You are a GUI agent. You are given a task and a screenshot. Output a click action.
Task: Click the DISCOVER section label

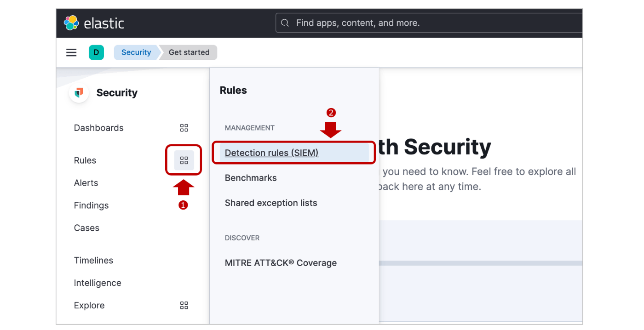coord(242,238)
